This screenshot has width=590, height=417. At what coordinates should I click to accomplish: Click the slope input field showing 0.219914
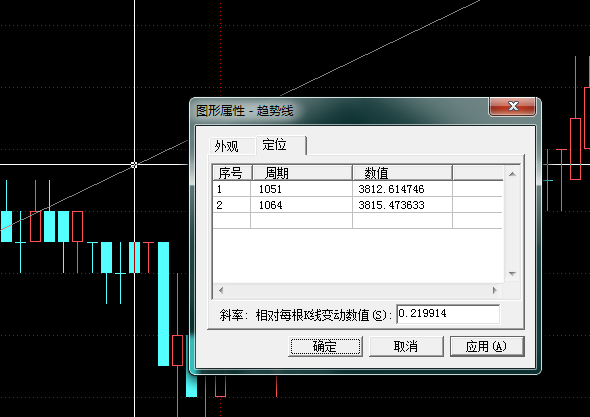(x=448, y=314)
